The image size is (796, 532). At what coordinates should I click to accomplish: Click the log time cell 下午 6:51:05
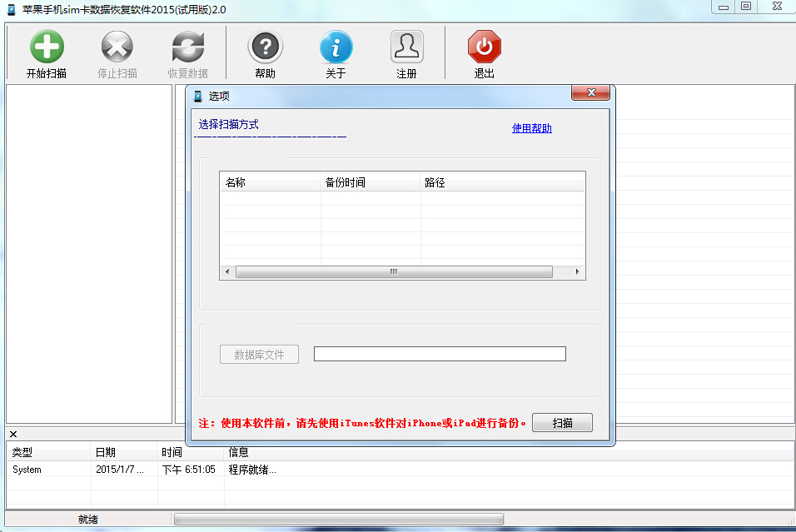188,470
